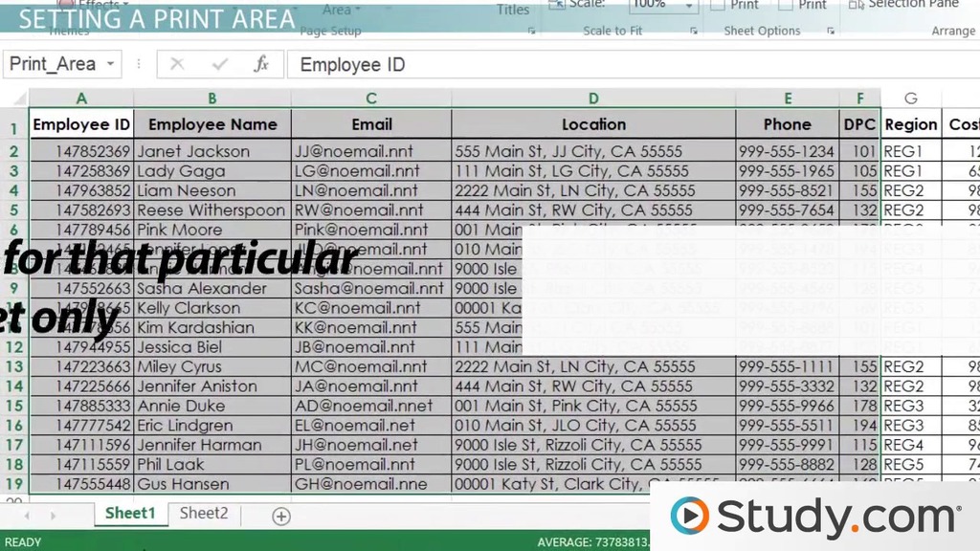Click the Print Titles button

[x=513, y=10]
